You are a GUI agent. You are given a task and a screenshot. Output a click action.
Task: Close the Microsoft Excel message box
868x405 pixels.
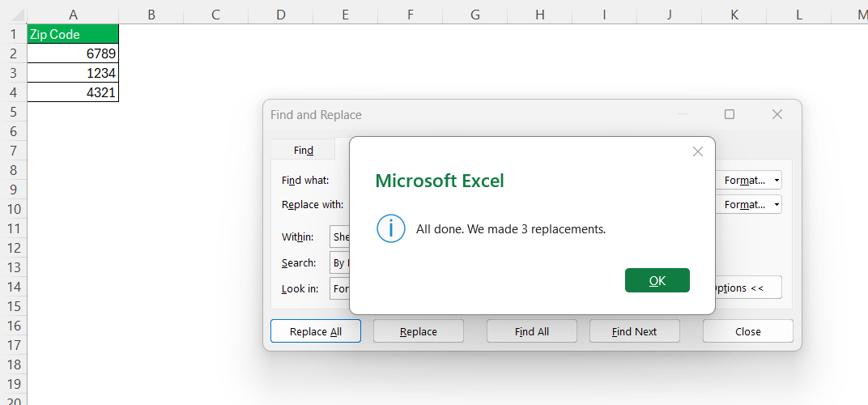697,151
